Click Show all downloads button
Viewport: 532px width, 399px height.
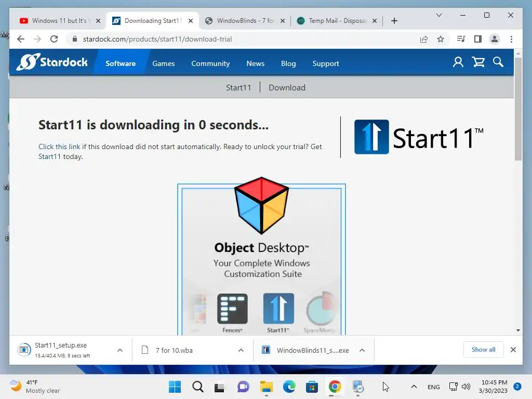pos(483,350)
